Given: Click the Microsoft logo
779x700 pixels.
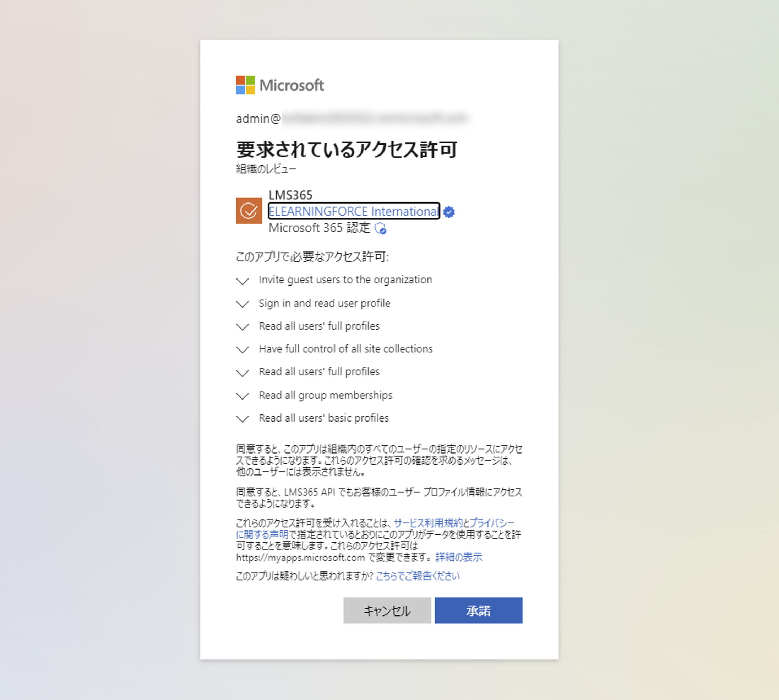Looking at the screenshot, I should [x=280, y=85].
